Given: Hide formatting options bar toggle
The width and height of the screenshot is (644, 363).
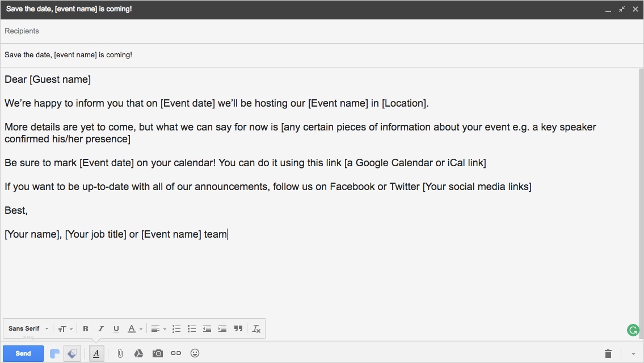Looking at the screenshot, I should point(96,353).
